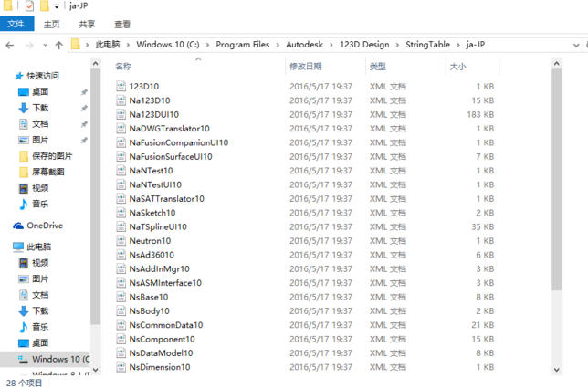
Task: Open the address bar history dropdown
Action: pos(576,46)
